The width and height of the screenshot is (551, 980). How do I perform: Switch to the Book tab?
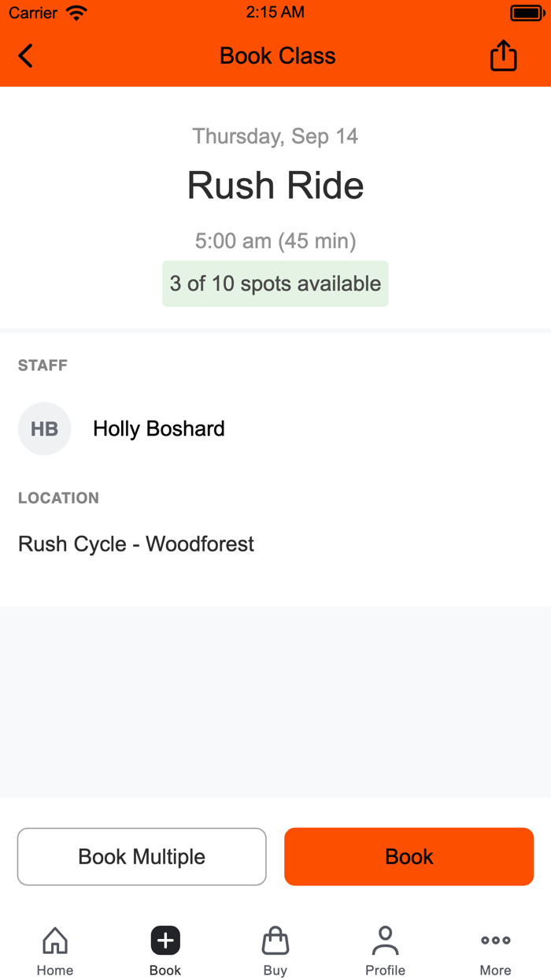point(165,949)
